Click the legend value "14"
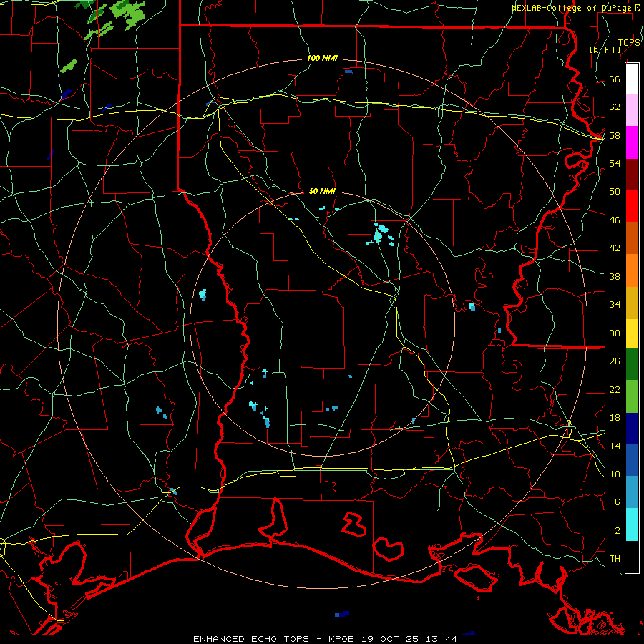 pos(615,446)
